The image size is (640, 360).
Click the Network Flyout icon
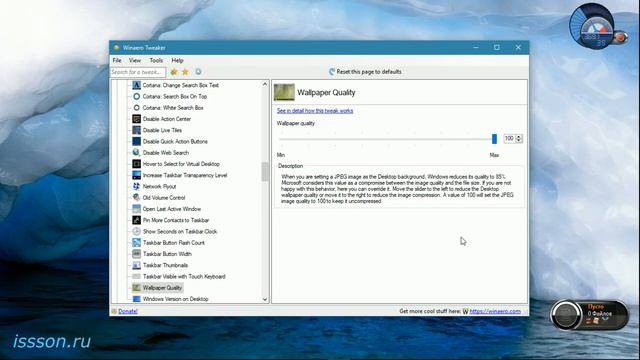(136, 186)
